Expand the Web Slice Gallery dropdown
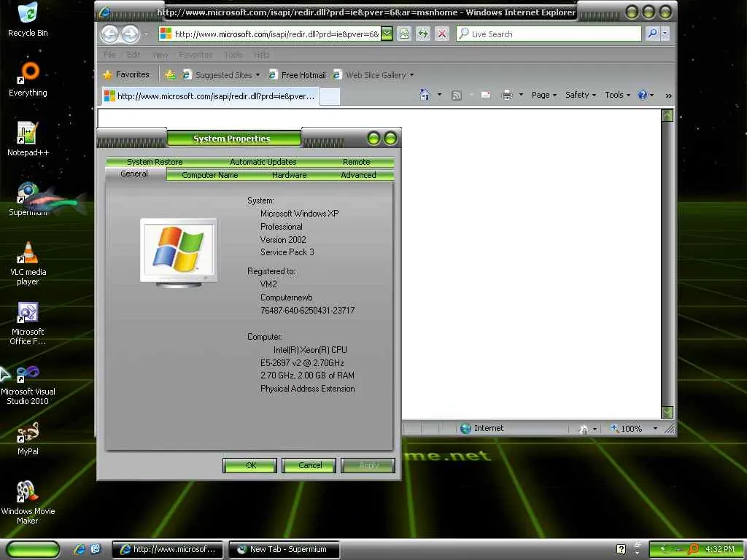747x560 pixels. coord(411,75)
